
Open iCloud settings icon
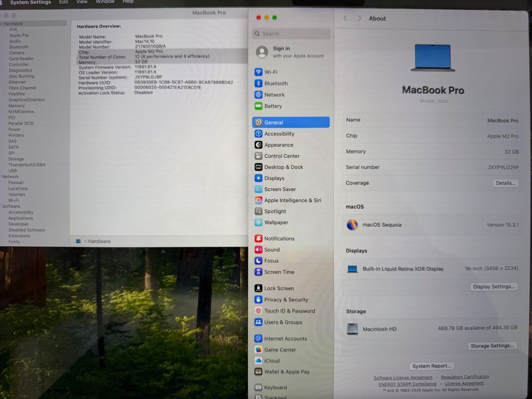(x=258, y=361)
